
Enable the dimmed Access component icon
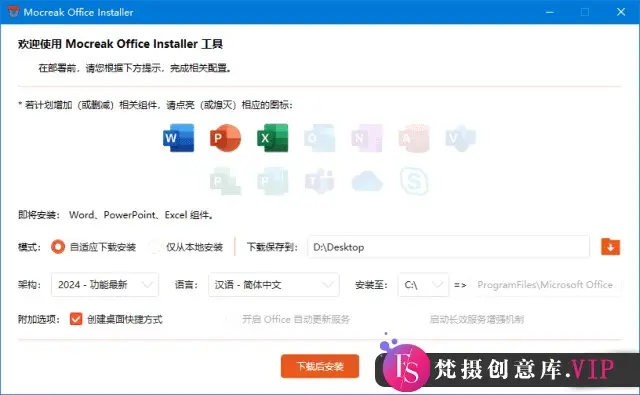(414, 138)
